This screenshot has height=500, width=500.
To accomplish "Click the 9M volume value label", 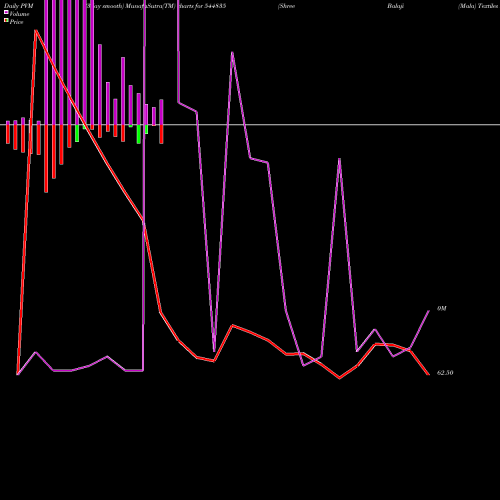I will 441,309.
